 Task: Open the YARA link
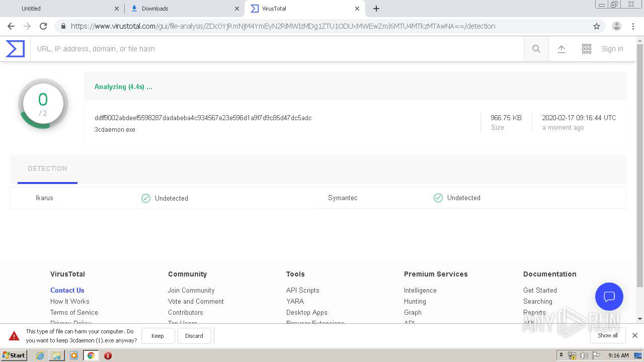point(295,302)
